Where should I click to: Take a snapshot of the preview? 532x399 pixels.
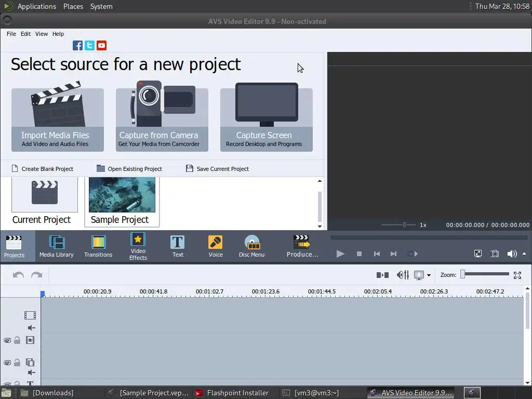[x=495, y=254]
